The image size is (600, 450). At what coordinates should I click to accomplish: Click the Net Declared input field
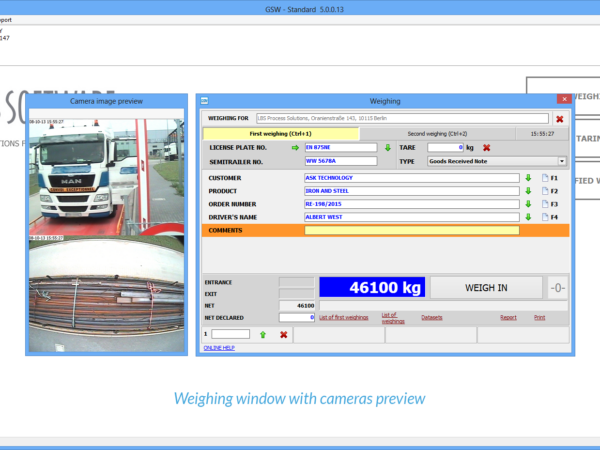(x=297, y=317)
